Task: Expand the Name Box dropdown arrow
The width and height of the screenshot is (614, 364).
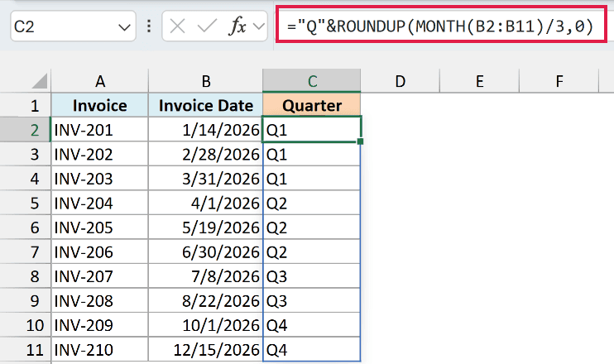Action: pos(124,27)
